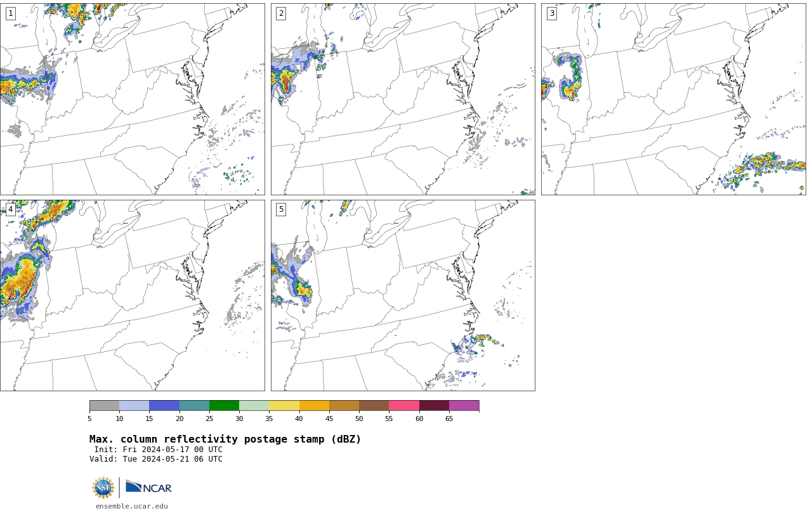The image size is (812, 513).
Task: Click the colorbar tick label 50
Action: click(359, 419)
